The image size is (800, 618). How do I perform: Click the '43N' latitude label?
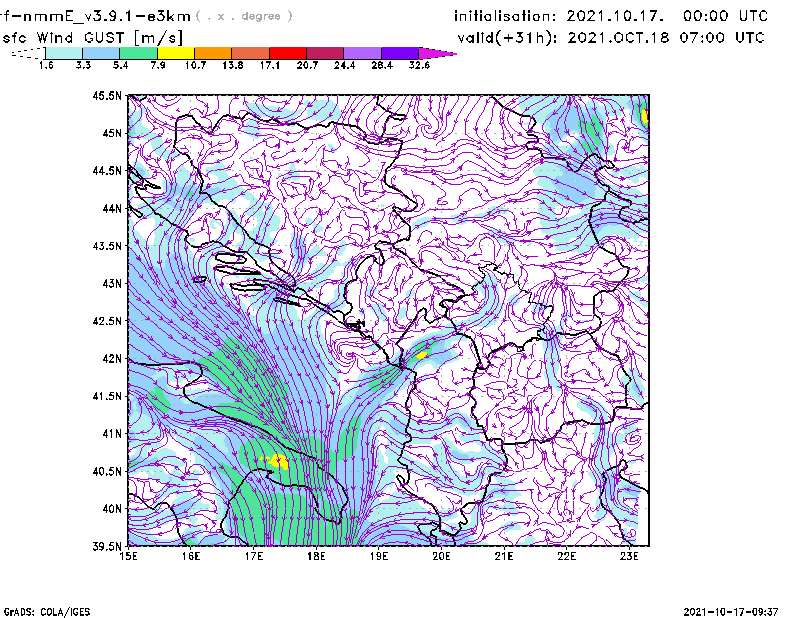(x=112, y=283)
